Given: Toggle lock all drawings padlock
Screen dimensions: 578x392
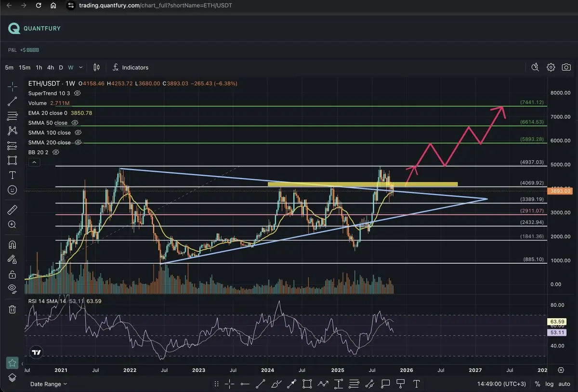Looking at the screenshot, I should (13, 274).
